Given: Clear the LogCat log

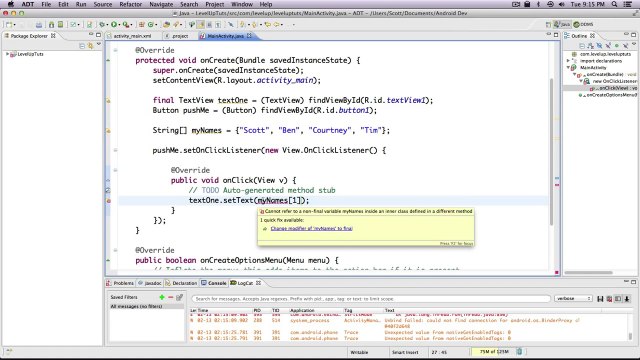Looking at the screenshot, I should 609,299.
